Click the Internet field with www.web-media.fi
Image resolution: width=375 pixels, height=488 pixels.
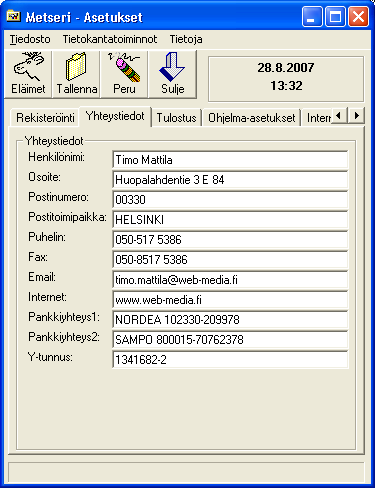click(230, 300)
